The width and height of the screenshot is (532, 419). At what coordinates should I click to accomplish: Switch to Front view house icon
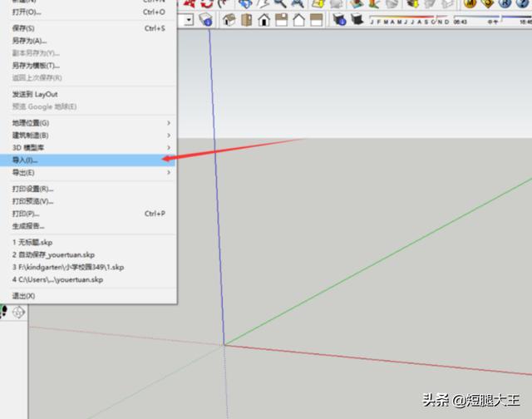click(x=264, y=19)
